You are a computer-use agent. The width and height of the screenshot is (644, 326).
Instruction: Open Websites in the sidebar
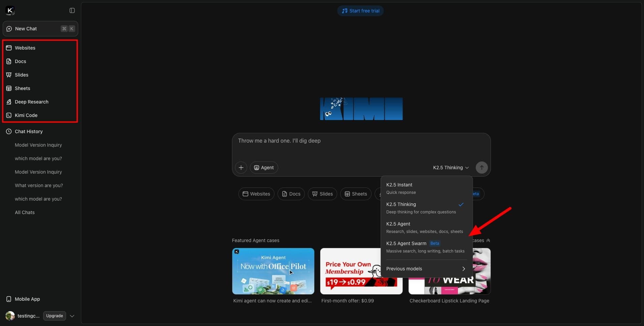[x=40, y=48]
